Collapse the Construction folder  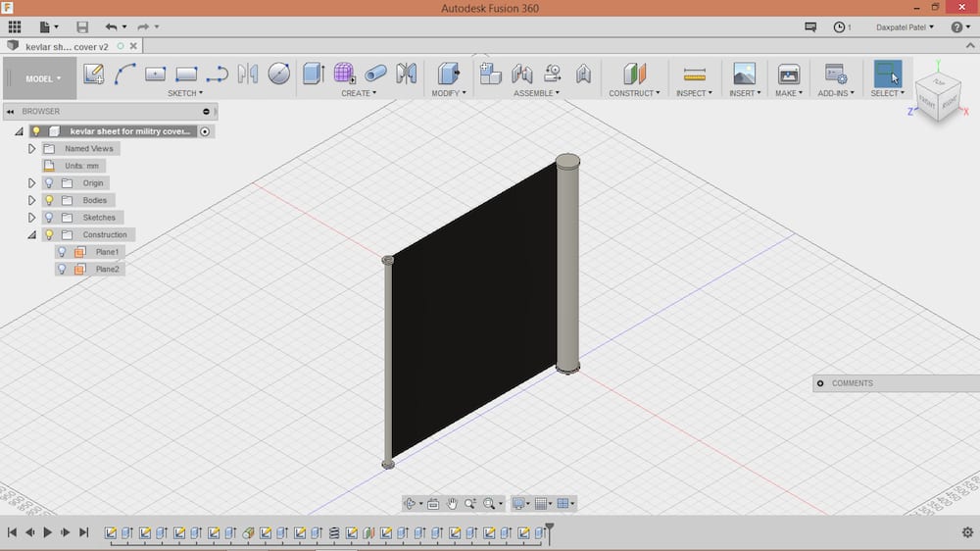pyautogui.click(x=32, y=235)
